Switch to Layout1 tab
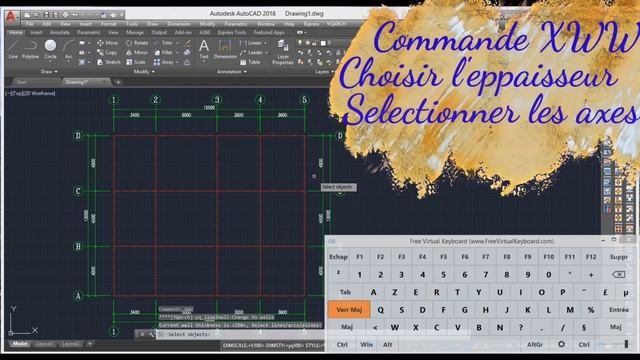 click(x=44, y=344)
